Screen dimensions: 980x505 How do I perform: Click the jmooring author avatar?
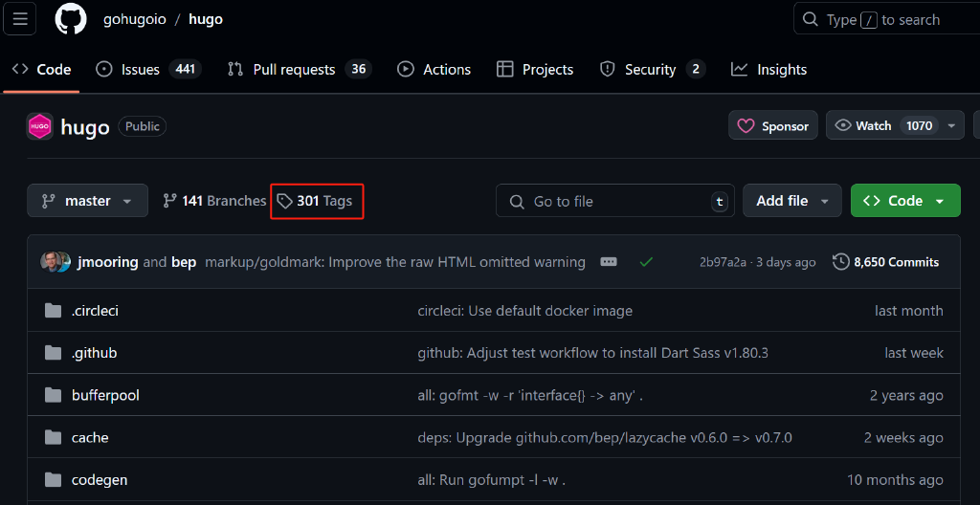coord(52,262)
